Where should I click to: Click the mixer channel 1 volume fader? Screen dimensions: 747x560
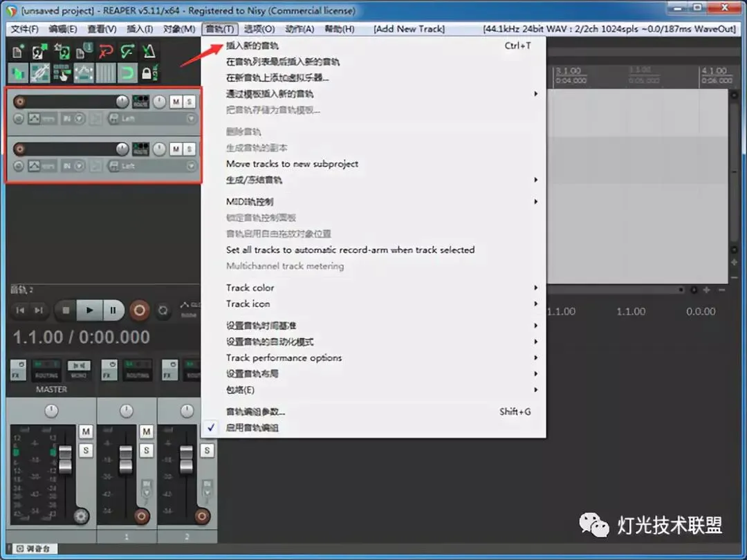click(126, 460)
